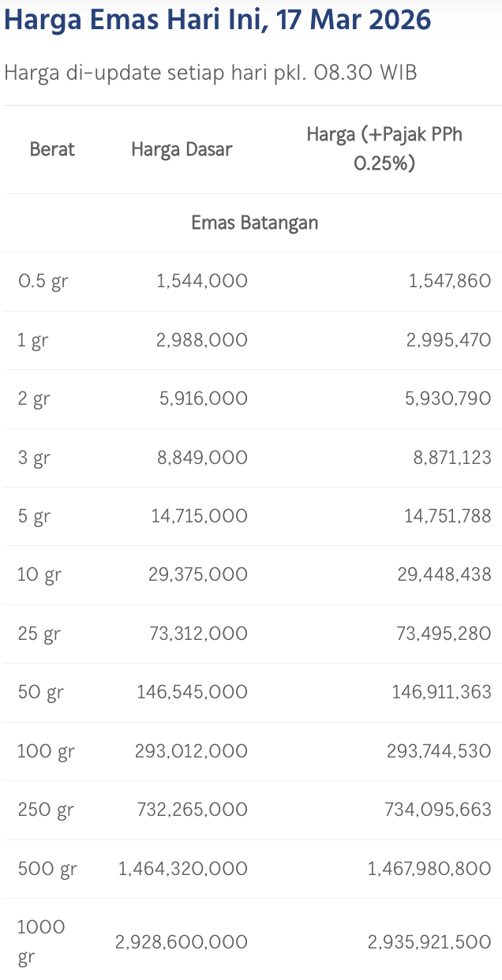Select the 3 gr weight cell
The width and height of the screenshot is (502, 980).
34,458
